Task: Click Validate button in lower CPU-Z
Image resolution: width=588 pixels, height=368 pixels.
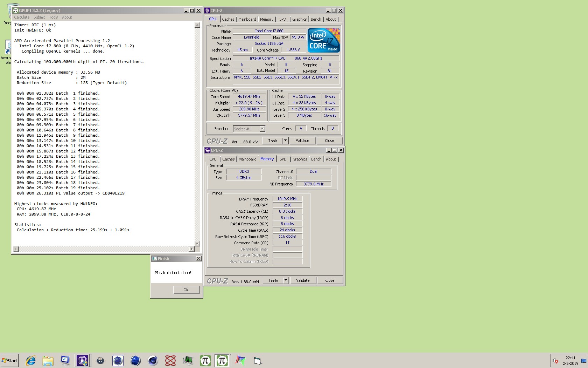Action: [x=303, y=280]
